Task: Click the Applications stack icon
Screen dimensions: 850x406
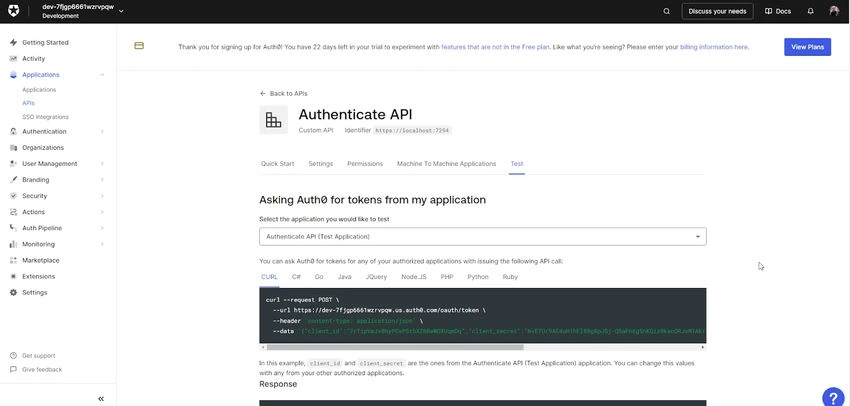Action: pyautogui.click(x=14, y=75)
